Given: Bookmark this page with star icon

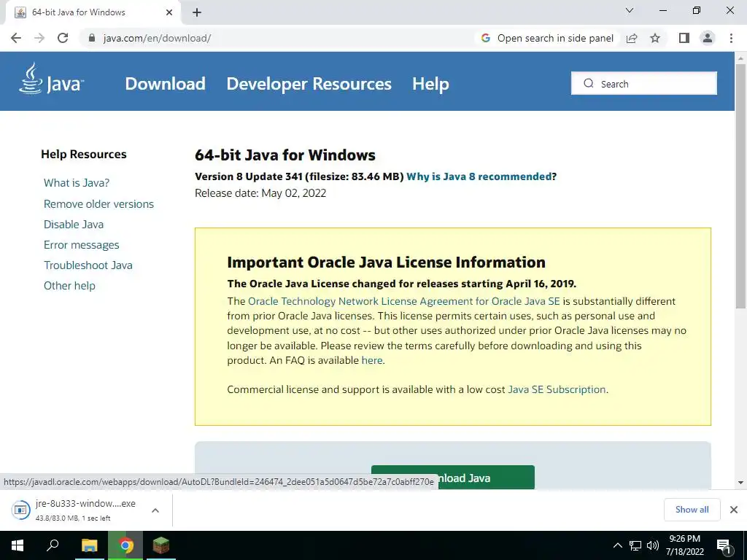Looking at the screenshot, I should pos(655,38).
